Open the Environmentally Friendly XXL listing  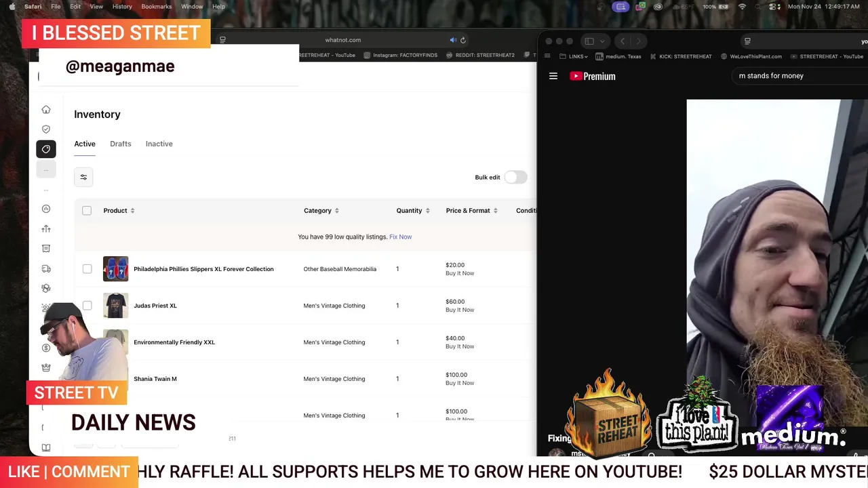pyautogui.click(x=174, y=342)
